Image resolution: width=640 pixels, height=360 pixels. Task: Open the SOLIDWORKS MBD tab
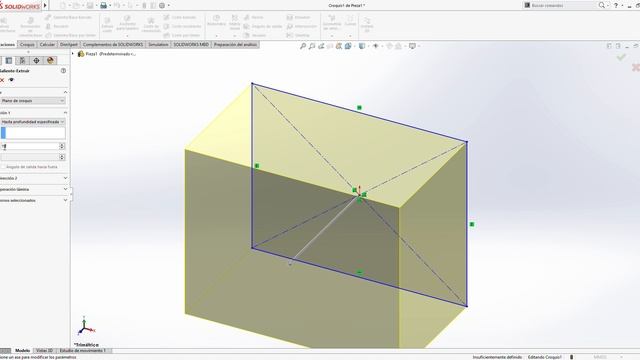(x=191, y=44)
